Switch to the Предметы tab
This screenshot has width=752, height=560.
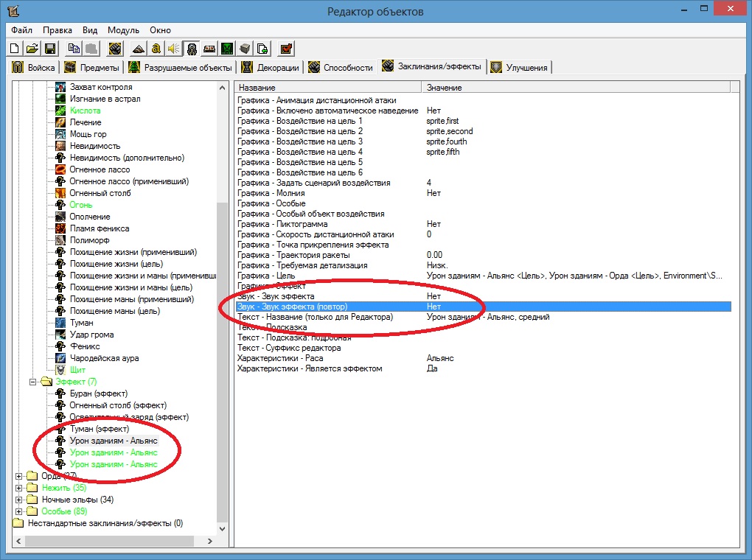pos(92,67)
